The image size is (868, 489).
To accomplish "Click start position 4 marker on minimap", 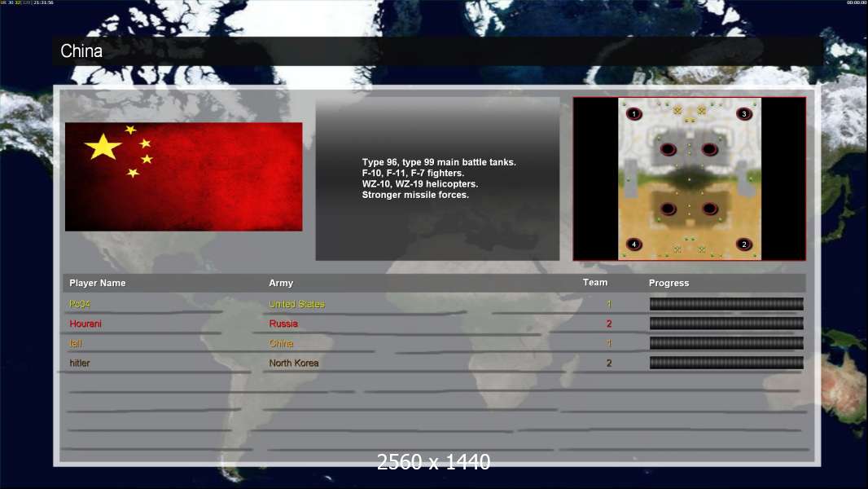I will (633, 244).
